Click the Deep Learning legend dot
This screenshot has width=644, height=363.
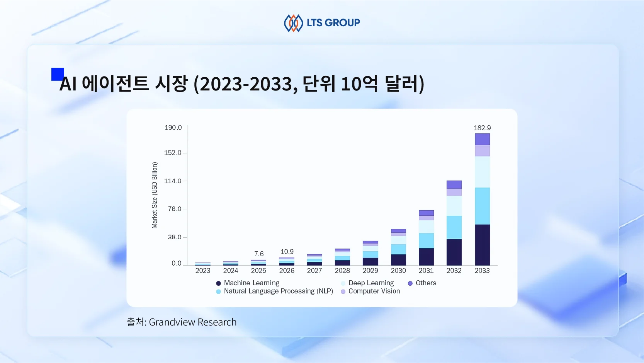[x=343, y=283]
